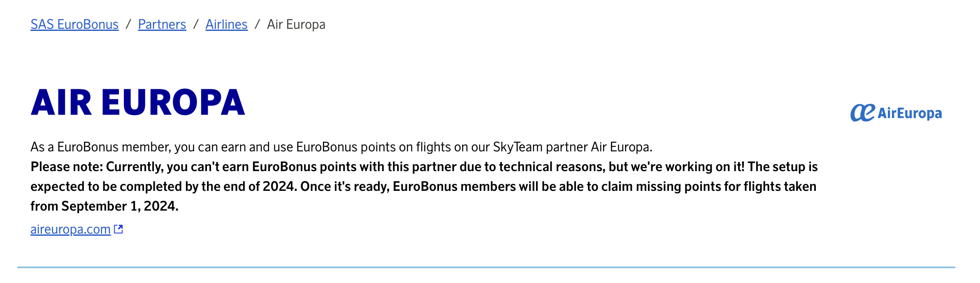This screenshot has width=980, height=283.
Task: Click the slash separator after SAS EuroBonus
Action: point(128,25)
